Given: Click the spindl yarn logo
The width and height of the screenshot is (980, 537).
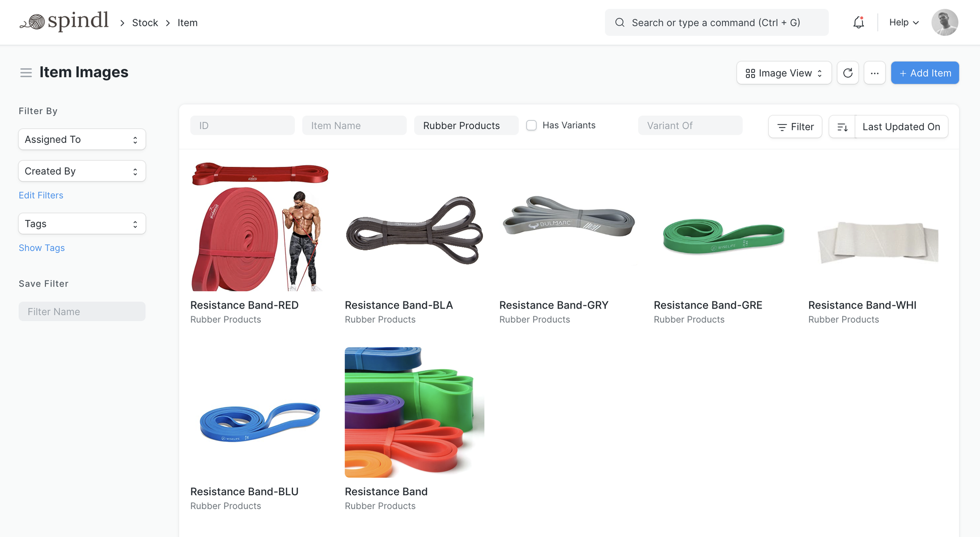Looking at the screenshot, I should pyautogui.click(x=64, y=22).
